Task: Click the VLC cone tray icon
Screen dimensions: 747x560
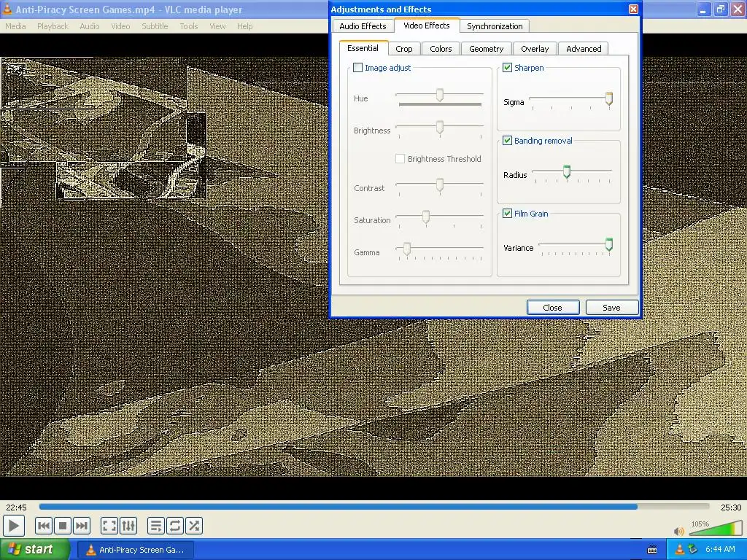Action: tap(680, 550)
